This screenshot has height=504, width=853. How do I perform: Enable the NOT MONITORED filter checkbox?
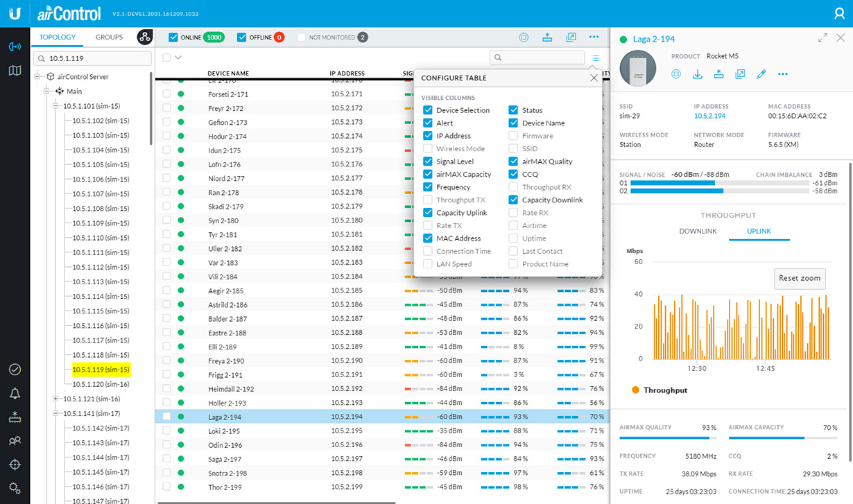click(301, 37)
